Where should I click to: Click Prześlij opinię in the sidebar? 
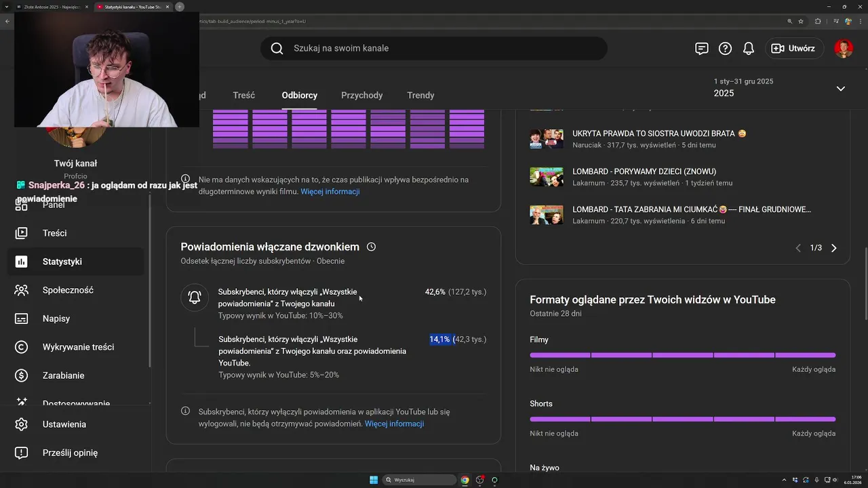pyautogui.click(x=75, y=453)
